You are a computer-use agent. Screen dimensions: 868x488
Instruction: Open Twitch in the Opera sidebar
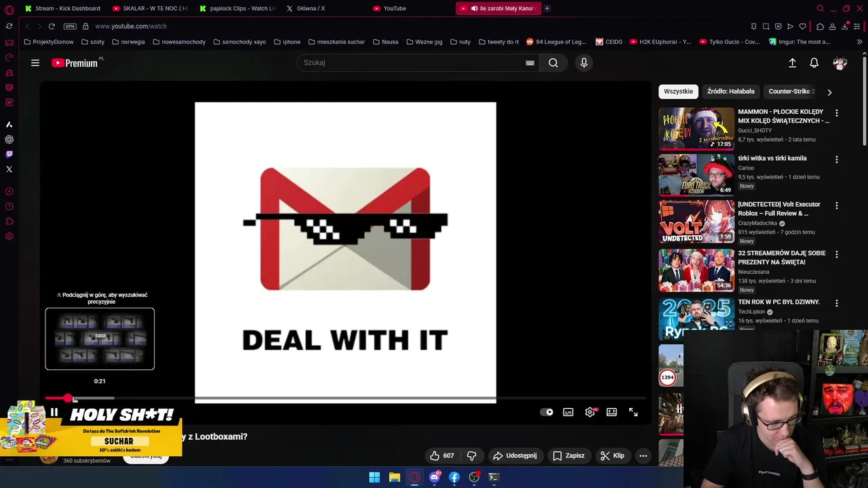tap(9, 155)
